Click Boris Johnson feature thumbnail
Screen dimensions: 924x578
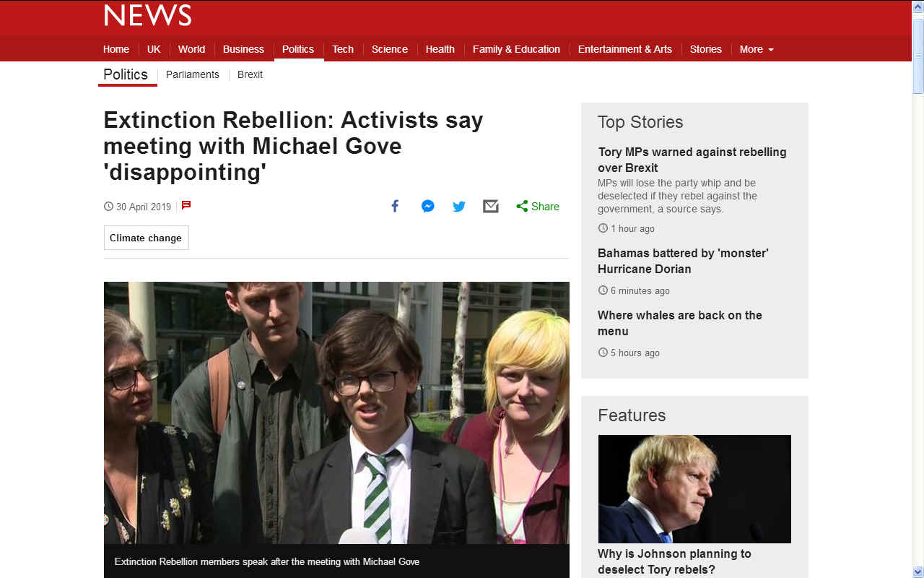point(694,488)
